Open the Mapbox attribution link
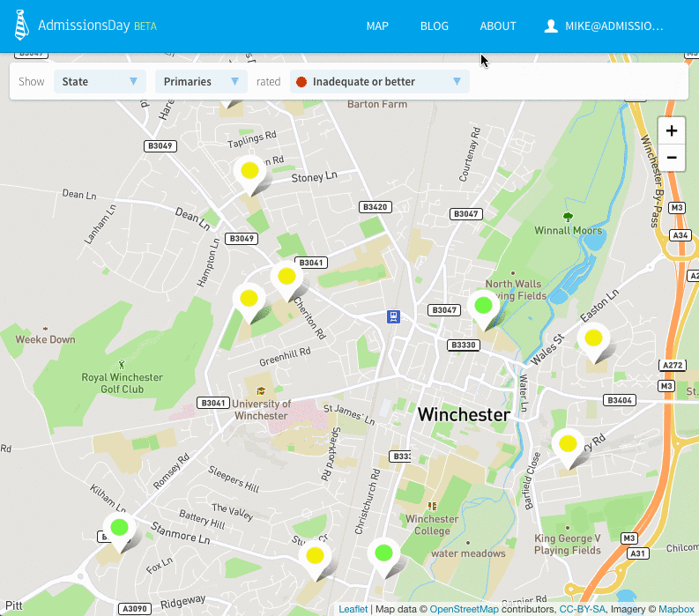The width and height of the screenshot is (699, 616). 676,609
